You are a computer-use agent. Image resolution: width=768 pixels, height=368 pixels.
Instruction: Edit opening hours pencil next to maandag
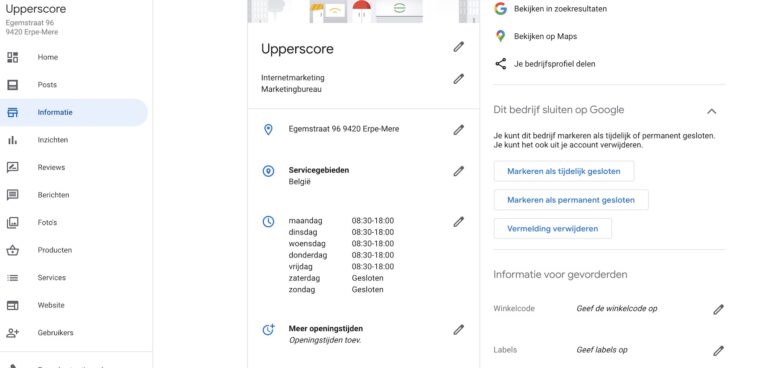pos(458,222)
